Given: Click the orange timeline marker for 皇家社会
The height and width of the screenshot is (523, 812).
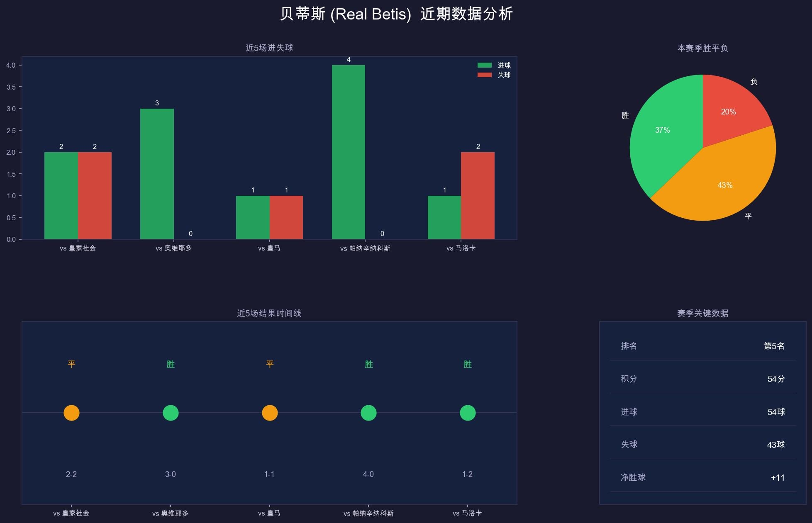Looking at the screenshot, I should (71, 413).
